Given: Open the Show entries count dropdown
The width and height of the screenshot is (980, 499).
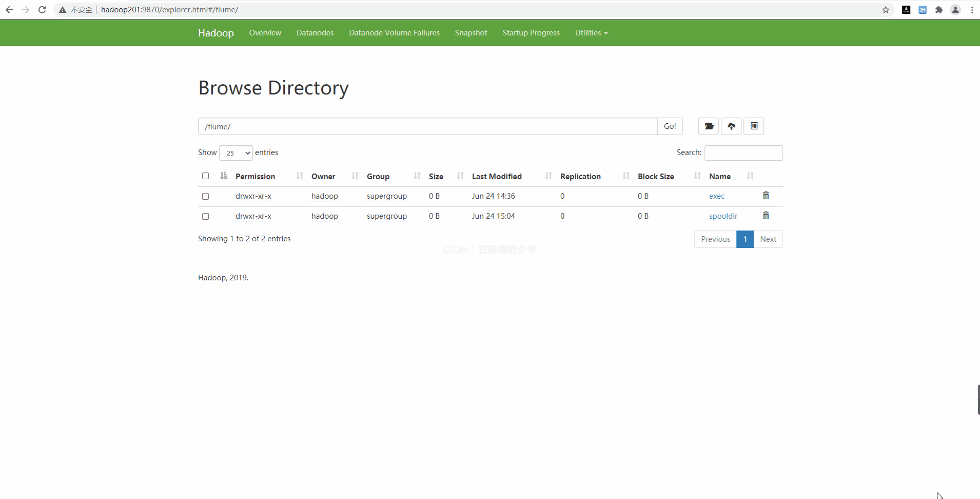Looking at the screenshot, I should [x=236, y=153].
